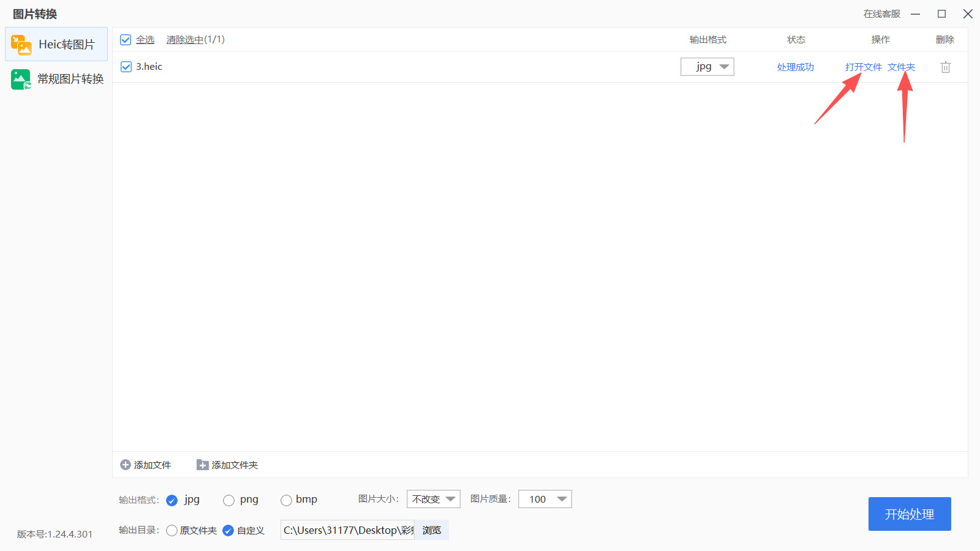The image size is (980, 551).
Task: Click the 3.heic file name
Action: coord(149,67)
